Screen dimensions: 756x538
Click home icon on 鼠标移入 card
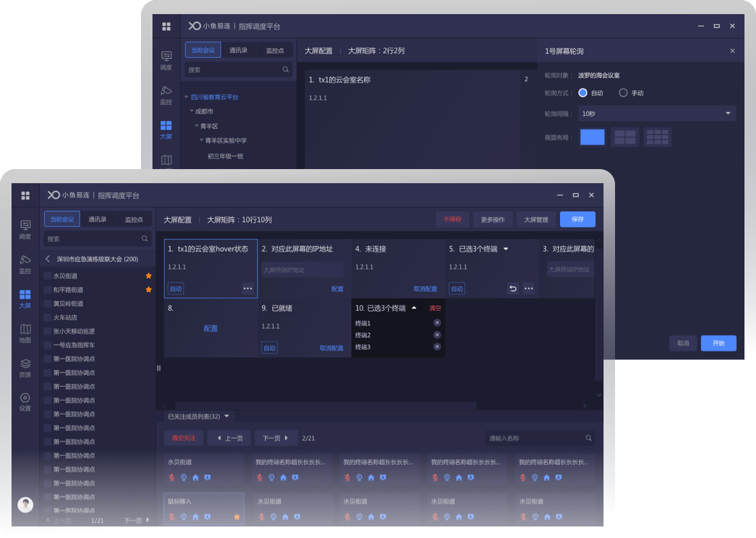[195, 517]
